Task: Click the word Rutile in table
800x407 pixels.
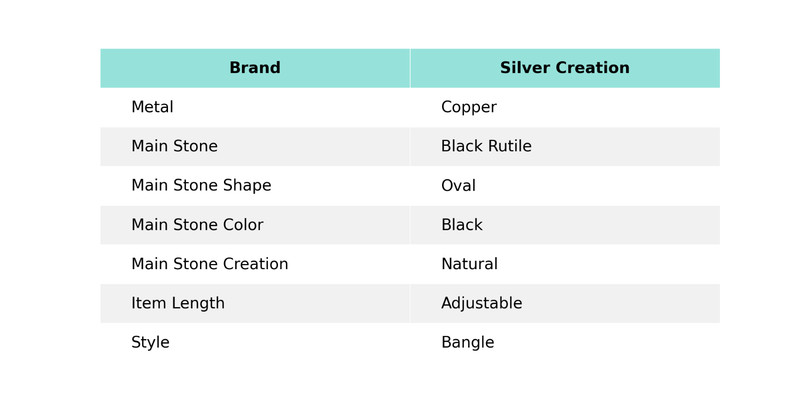Action: [510, 146]
